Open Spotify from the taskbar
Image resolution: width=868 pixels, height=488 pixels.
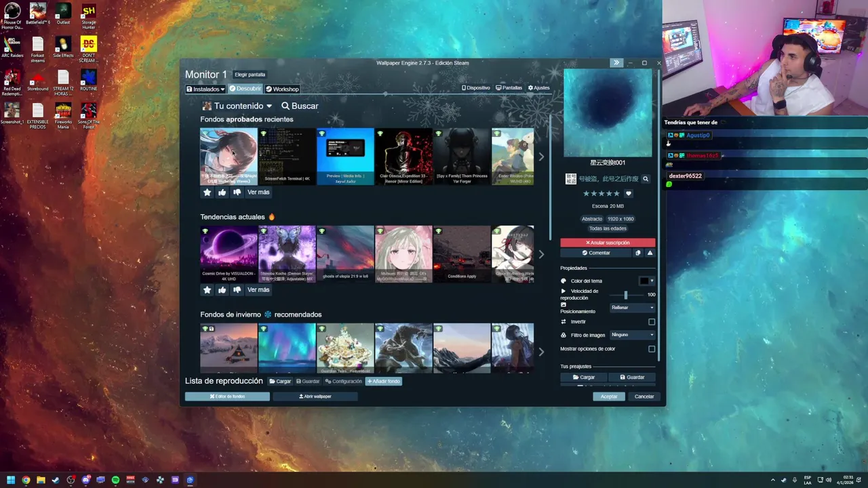[x=115, y=480]
